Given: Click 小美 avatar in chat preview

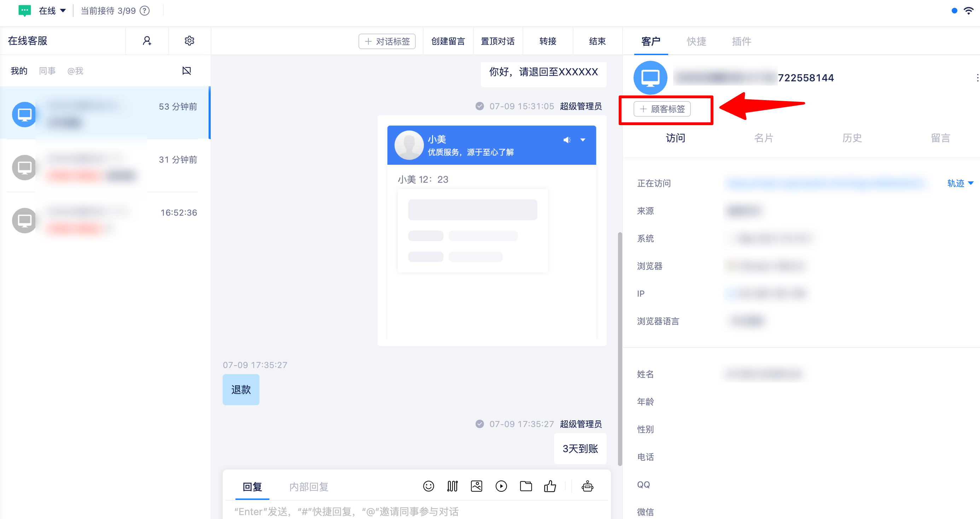Looking at the screenshot, I should 409,145.
